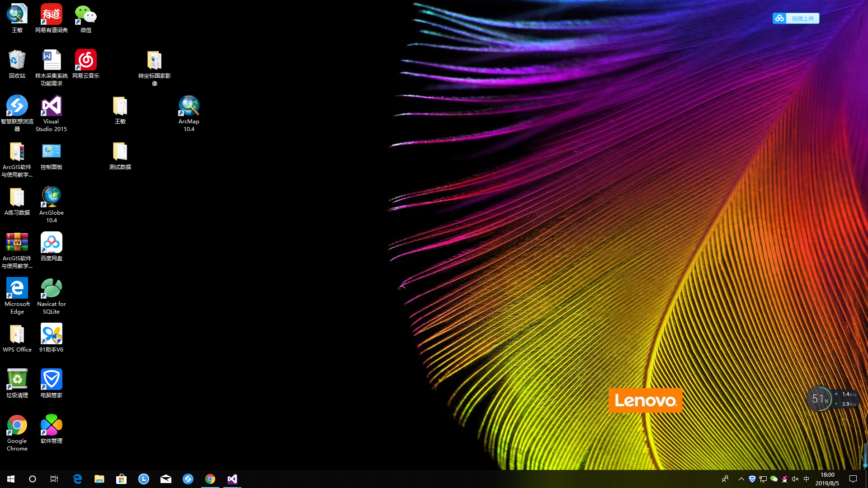Image resolution: width=868 pixels, height=488 pixels.
Task: Open Baidu Netdisk (百度网盘) desktop shortcut
Action: click(51, 244)
